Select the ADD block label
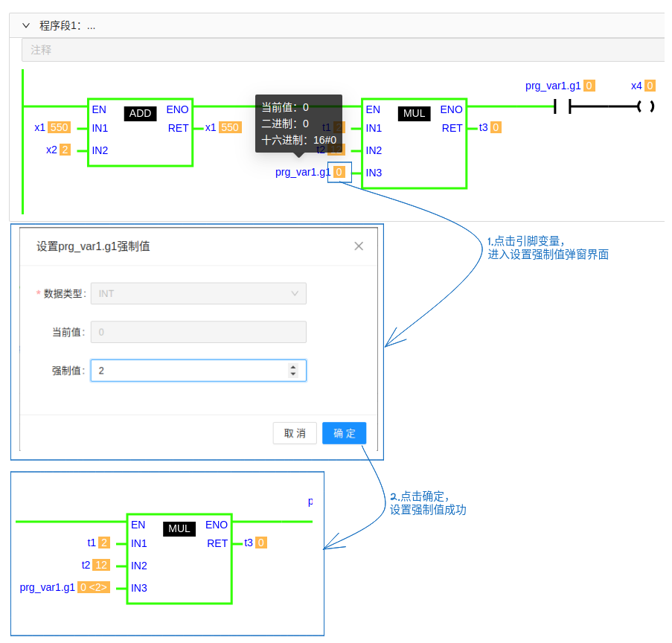The image size is (672, 643). 140,113
